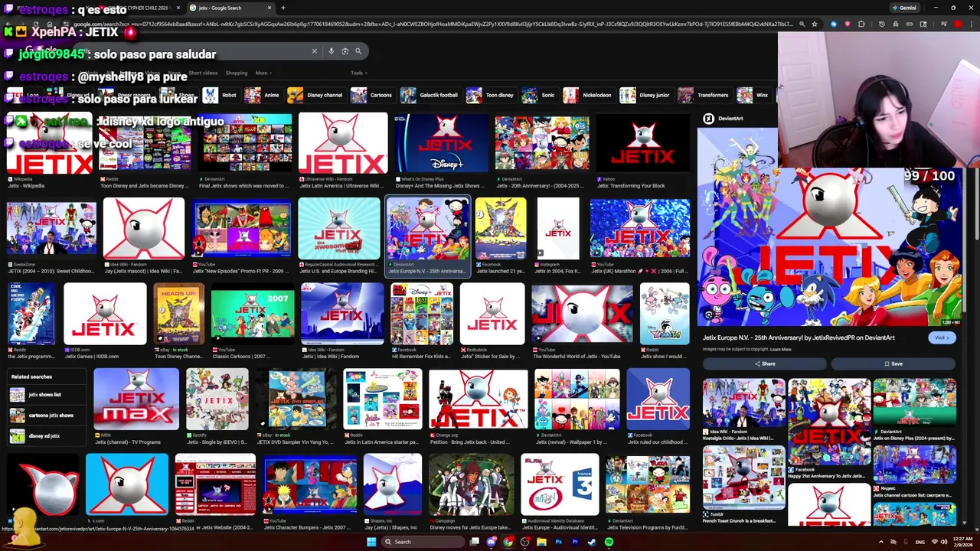Open Google Lens image search icon

coord(345,51)
